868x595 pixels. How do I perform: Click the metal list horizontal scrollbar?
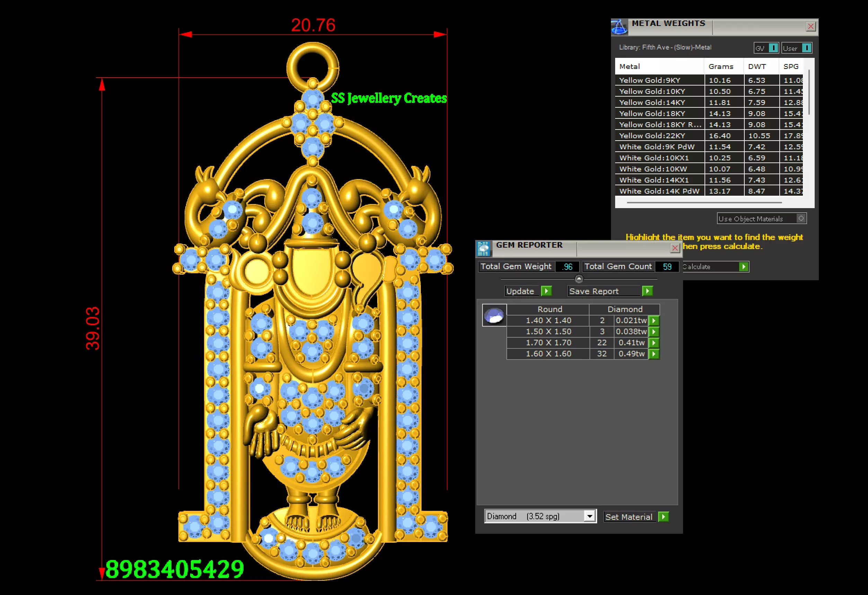tap(705, 203)
